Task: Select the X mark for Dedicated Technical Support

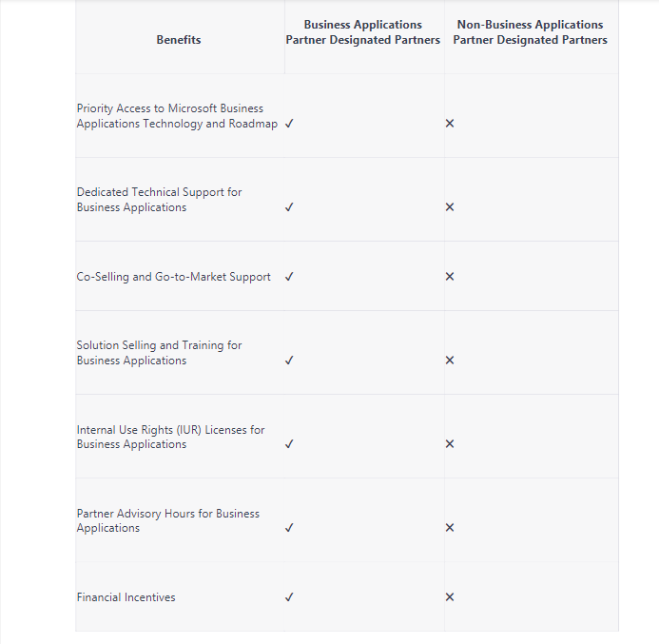Action: (450, 207)
